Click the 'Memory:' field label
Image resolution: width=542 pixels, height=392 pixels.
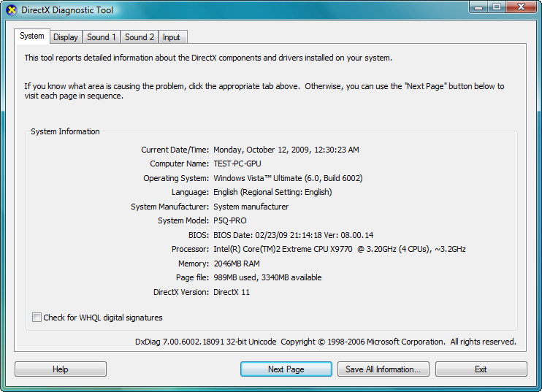(194, 264)
